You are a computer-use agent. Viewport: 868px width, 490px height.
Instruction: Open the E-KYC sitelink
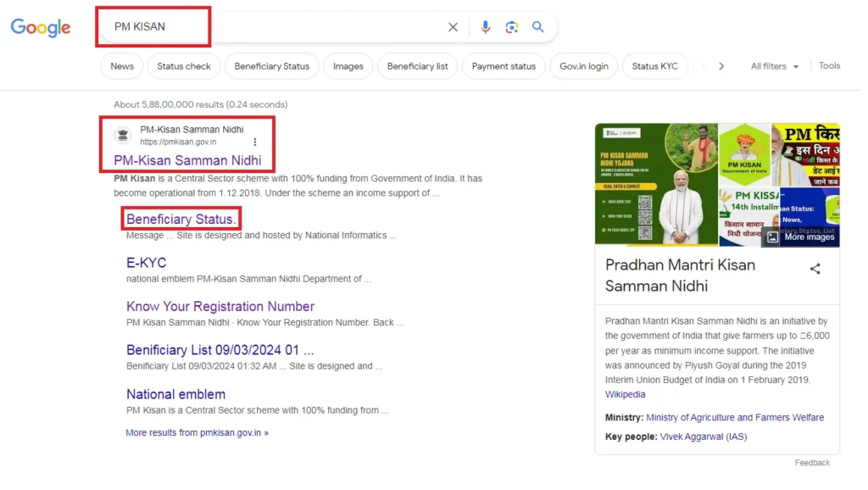click(147, 263)
